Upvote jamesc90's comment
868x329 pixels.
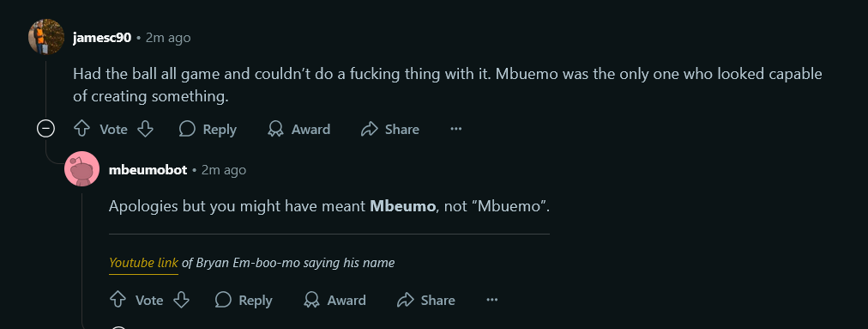82,129
